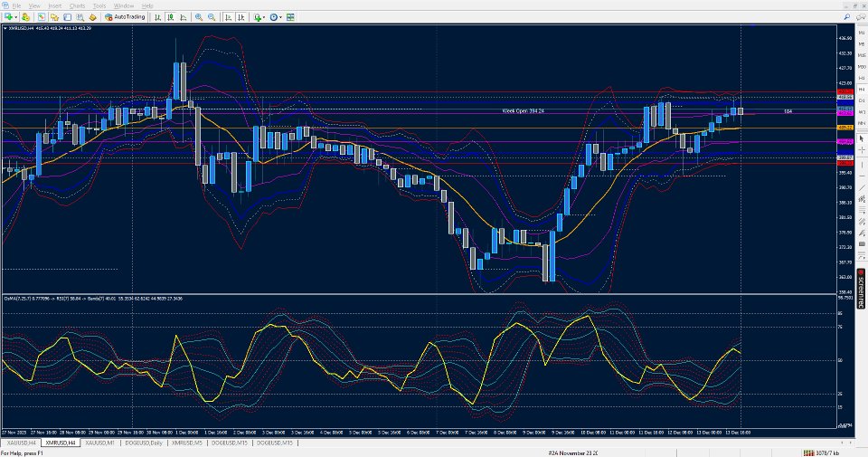Expand the New Chart dropdown arrow

coord(15,17)
